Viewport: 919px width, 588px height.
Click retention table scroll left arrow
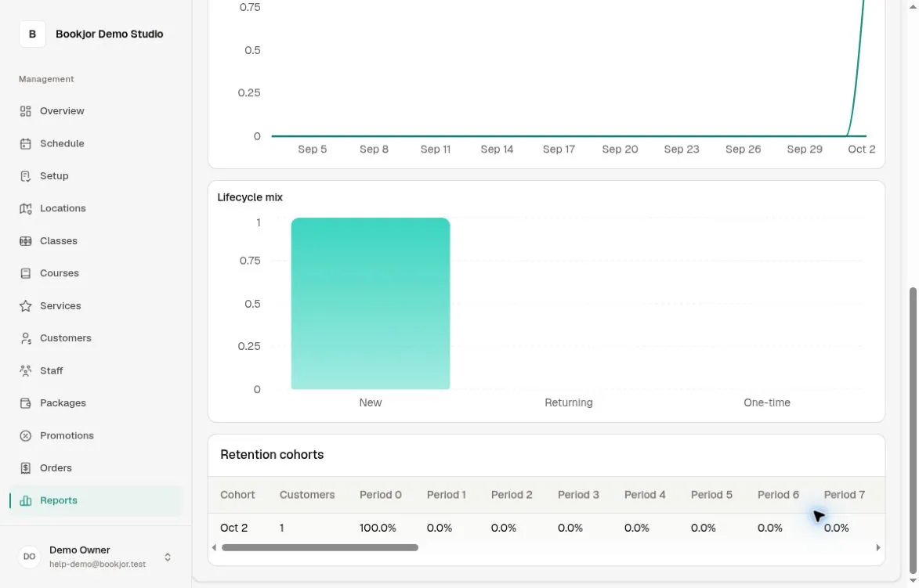pyautogui.click(x=214, y=547)
